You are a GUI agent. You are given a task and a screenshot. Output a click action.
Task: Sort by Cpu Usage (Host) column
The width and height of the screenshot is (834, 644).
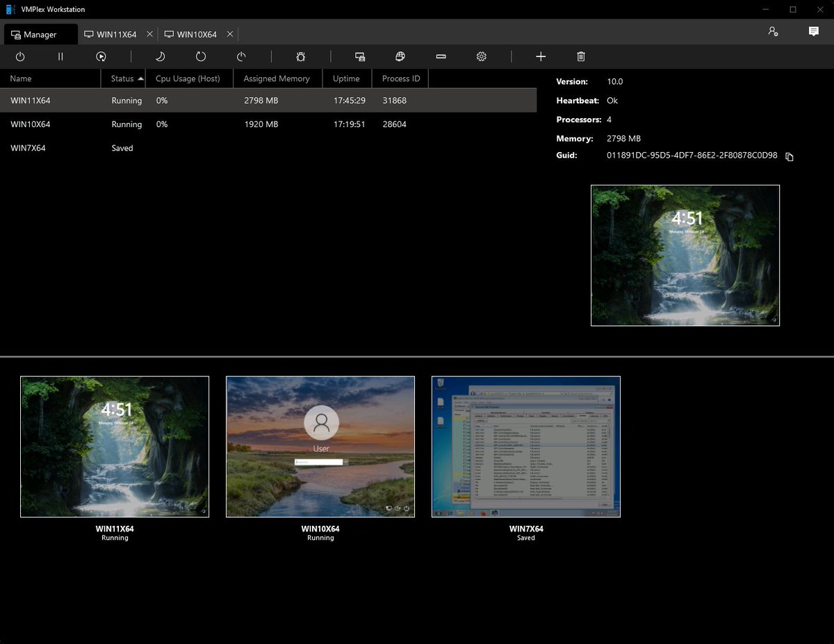click(x=189, y=79)
